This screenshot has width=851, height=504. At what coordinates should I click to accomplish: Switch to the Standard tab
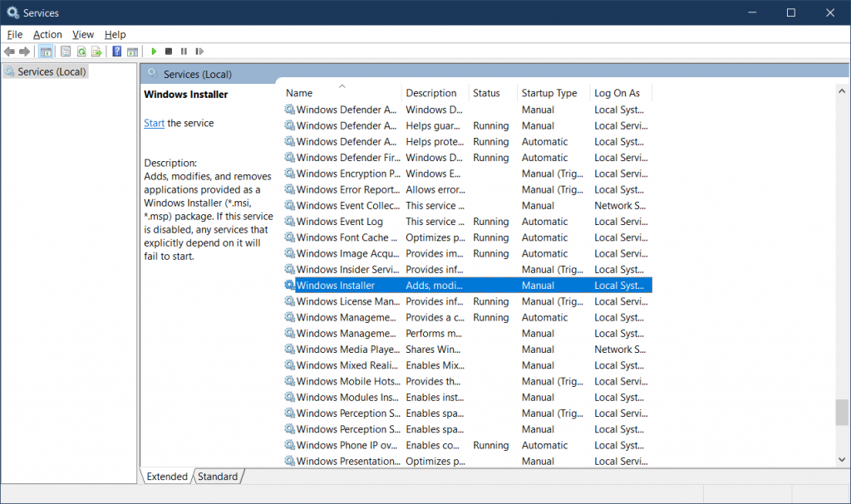click(218, 477)
